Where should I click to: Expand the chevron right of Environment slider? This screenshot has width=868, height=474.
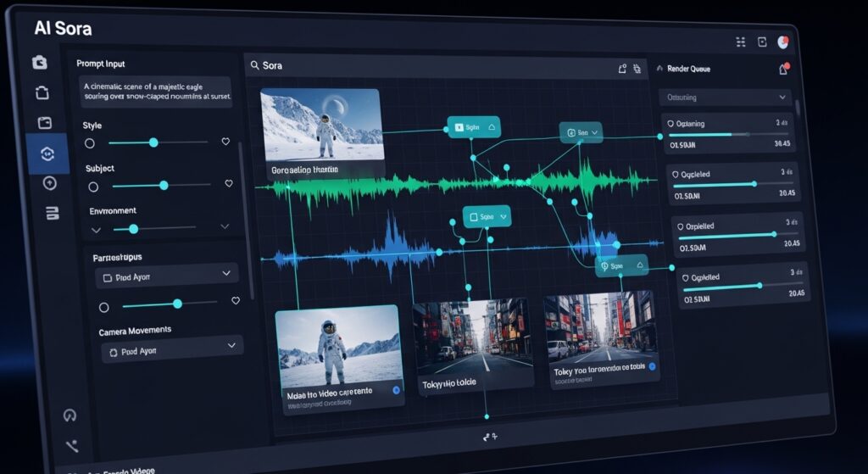coord(225,227)
